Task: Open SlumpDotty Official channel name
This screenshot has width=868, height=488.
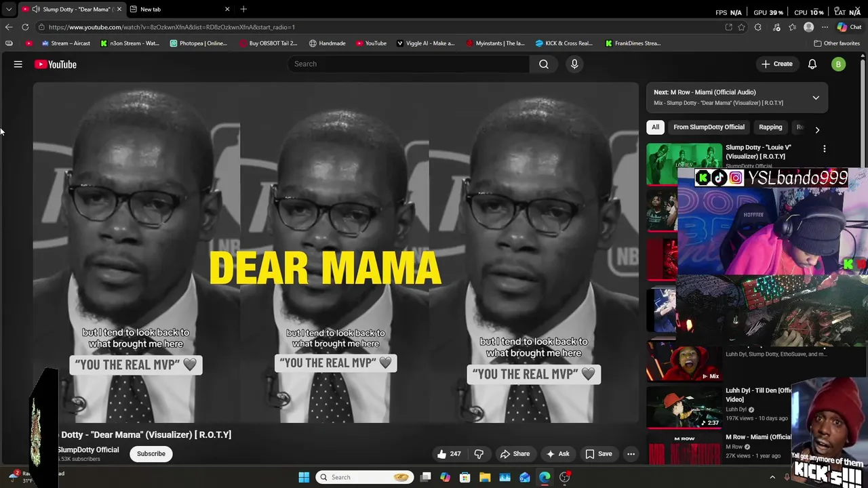Action: 88,450
